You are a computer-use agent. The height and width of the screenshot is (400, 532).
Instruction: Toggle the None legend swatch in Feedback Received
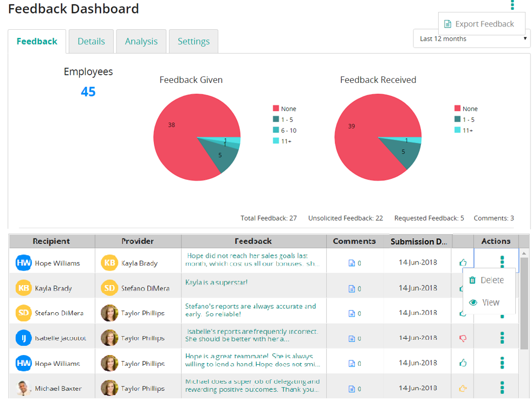point(457,108)
